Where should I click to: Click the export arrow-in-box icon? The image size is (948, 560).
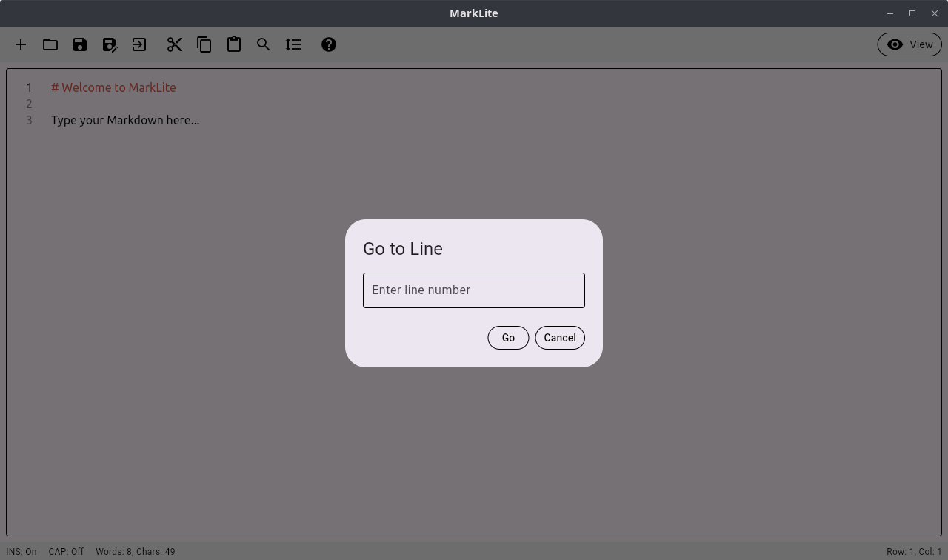(139, 44)
